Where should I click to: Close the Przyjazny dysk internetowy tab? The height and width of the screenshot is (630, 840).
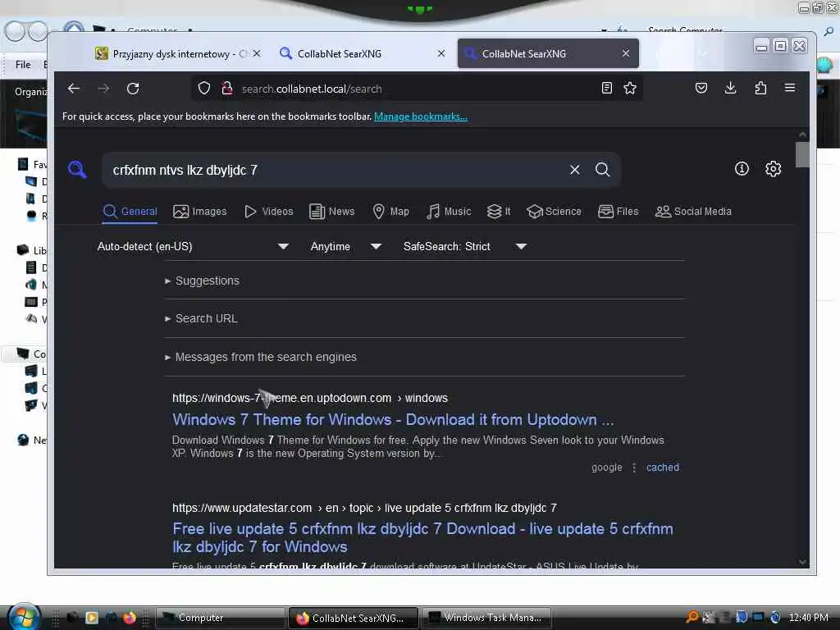pos(257,53)
